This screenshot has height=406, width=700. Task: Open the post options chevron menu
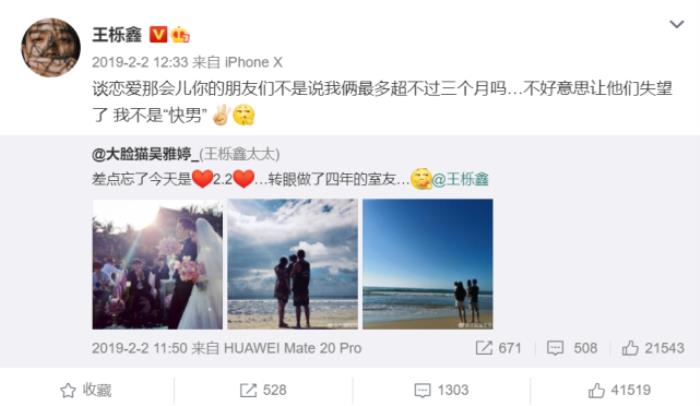pyautogui.click(x=677, y=24)
